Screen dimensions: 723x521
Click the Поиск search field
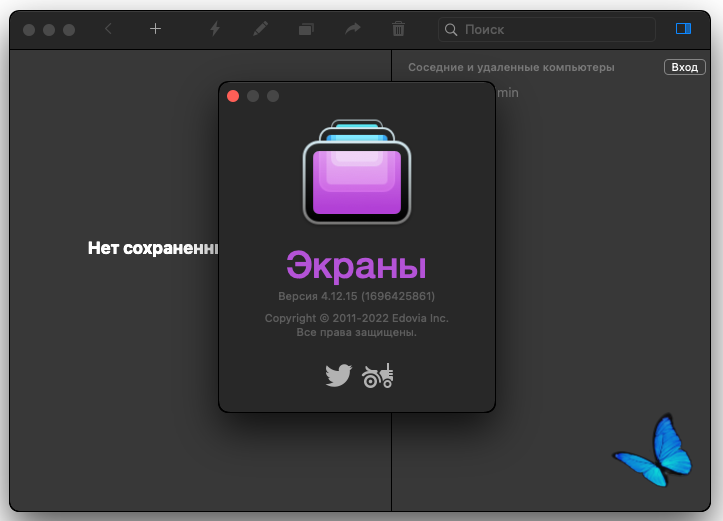click(546, 30)
